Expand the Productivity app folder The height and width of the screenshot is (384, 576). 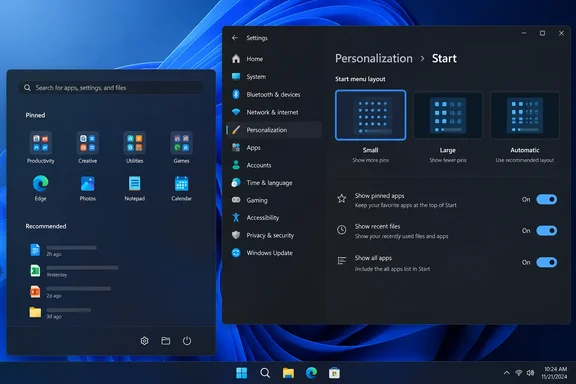(x=40, y=147)
